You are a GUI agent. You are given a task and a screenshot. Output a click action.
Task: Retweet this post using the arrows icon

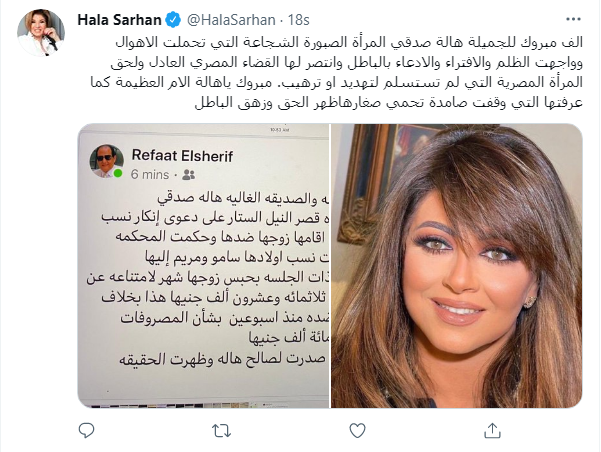222,431
